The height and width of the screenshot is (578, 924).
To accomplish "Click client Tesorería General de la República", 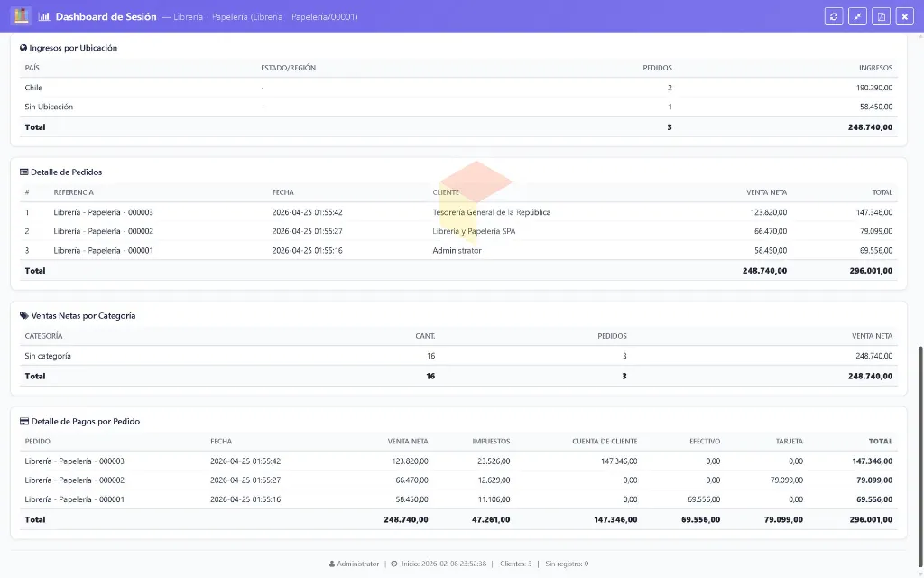I will coord(492,212).
